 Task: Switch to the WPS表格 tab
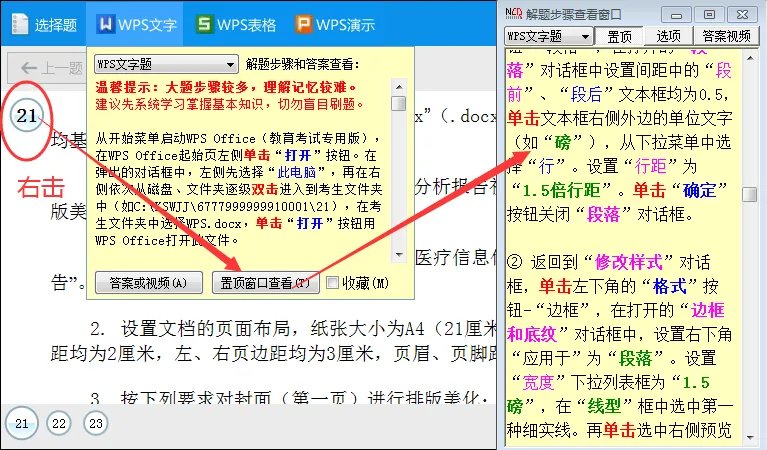coord(235,24)
